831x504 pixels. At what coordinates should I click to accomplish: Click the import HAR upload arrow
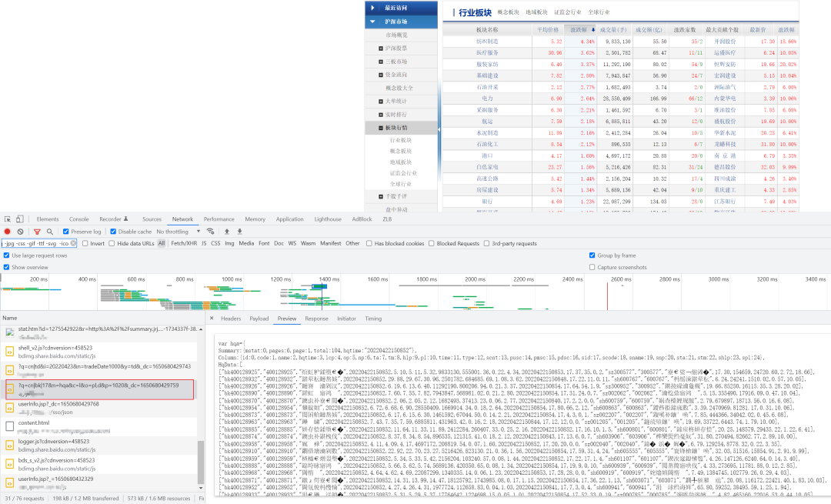point(227,232)
